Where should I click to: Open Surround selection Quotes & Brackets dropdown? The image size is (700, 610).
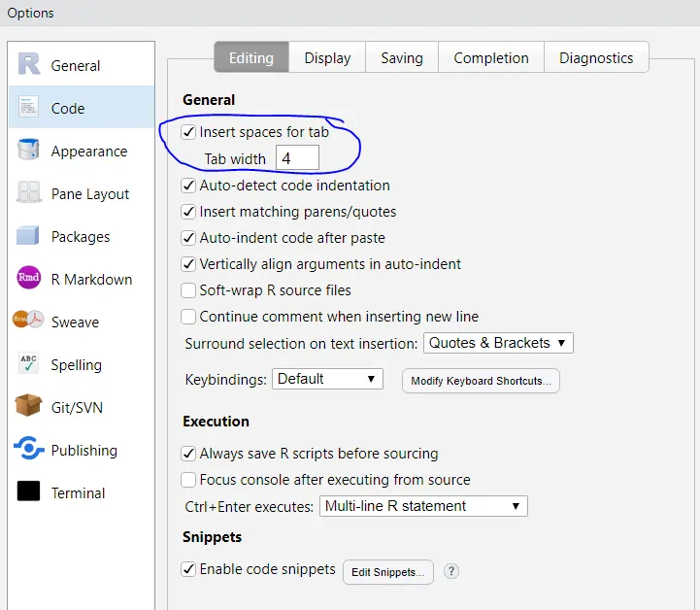[x=499, y=343]
